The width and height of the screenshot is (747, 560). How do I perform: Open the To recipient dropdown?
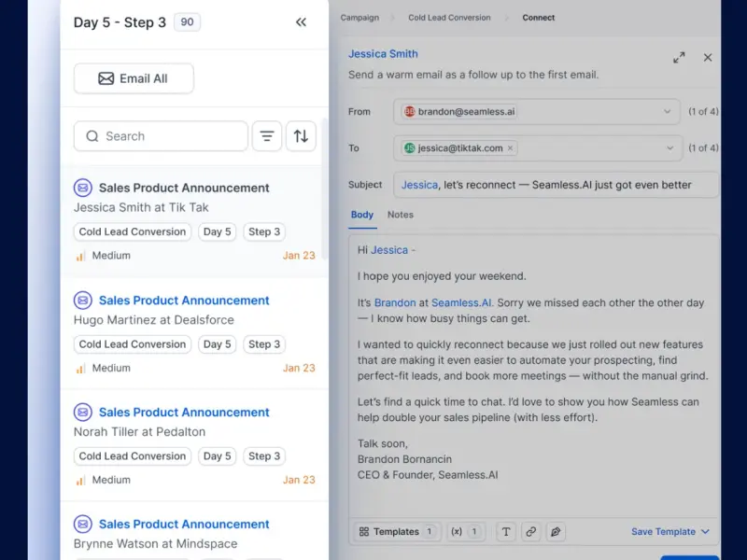670,148
